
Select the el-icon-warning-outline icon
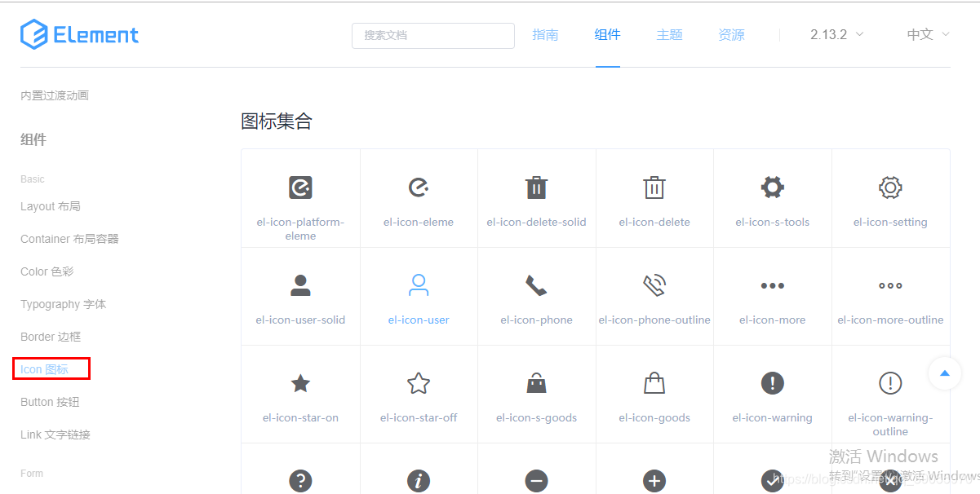coord(890,383)
